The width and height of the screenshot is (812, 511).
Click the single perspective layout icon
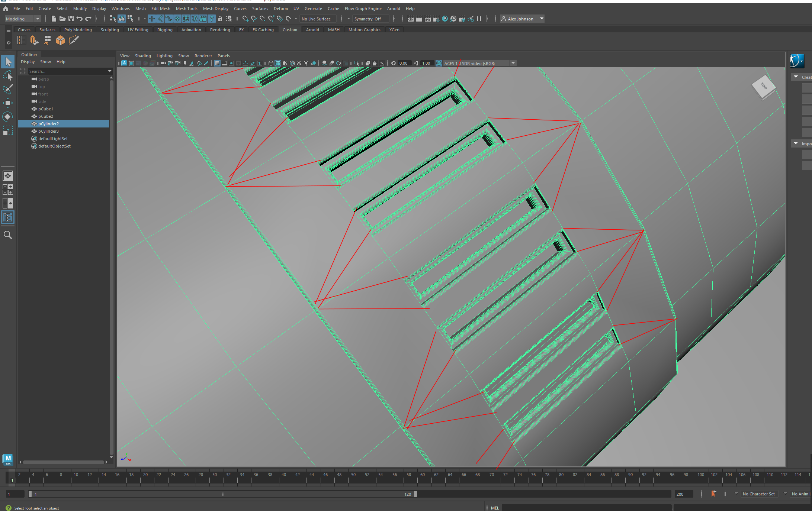(8, 176)
